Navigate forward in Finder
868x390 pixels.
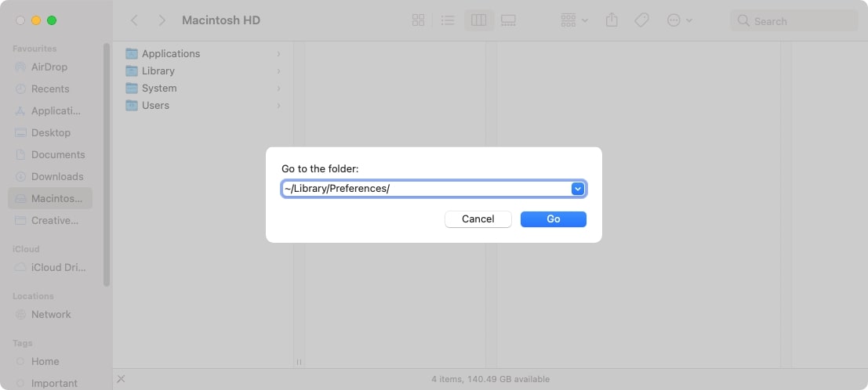click(162, 20)
